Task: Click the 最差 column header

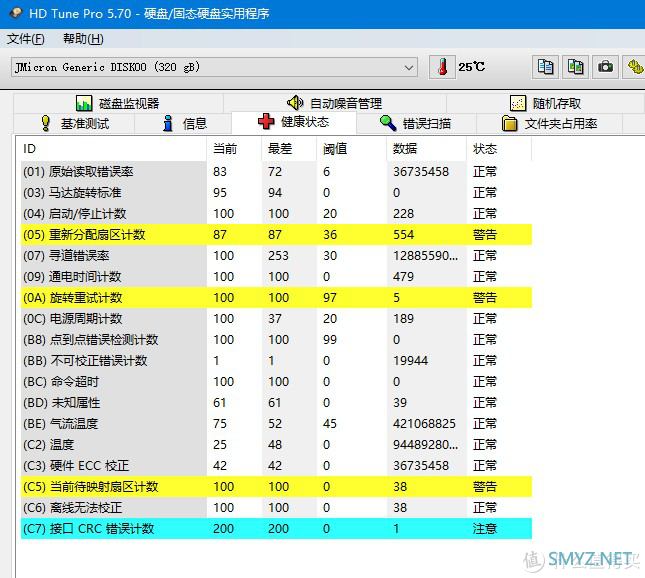Action: point(289,149)
